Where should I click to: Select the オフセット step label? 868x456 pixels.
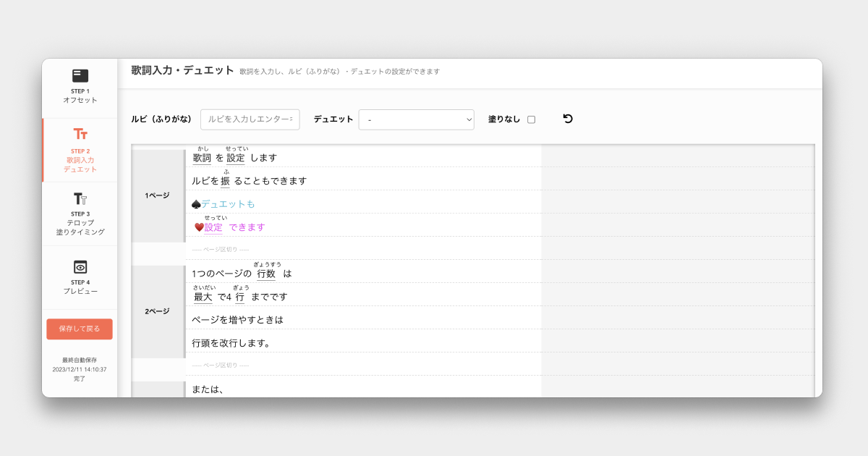click(x=80, y=101)
